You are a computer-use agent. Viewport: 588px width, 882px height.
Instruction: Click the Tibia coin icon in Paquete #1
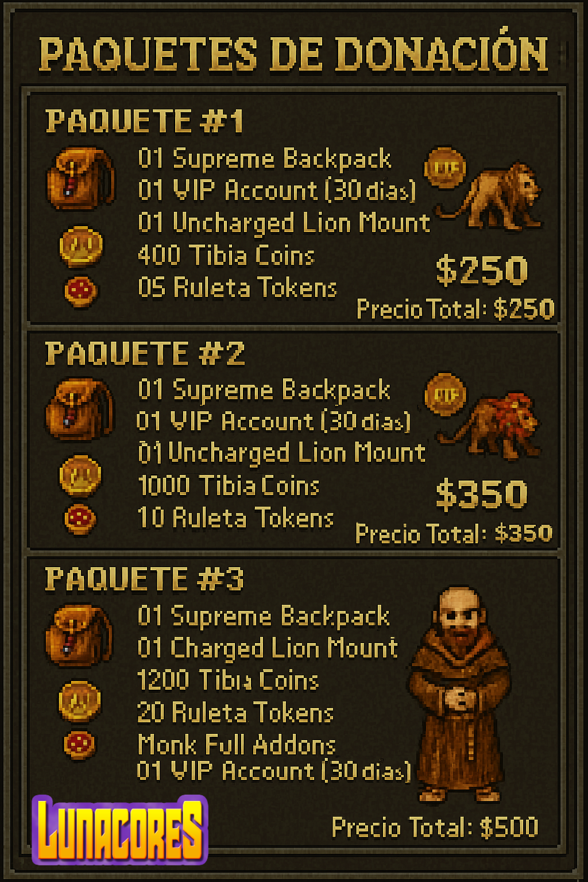pos(81,247)
